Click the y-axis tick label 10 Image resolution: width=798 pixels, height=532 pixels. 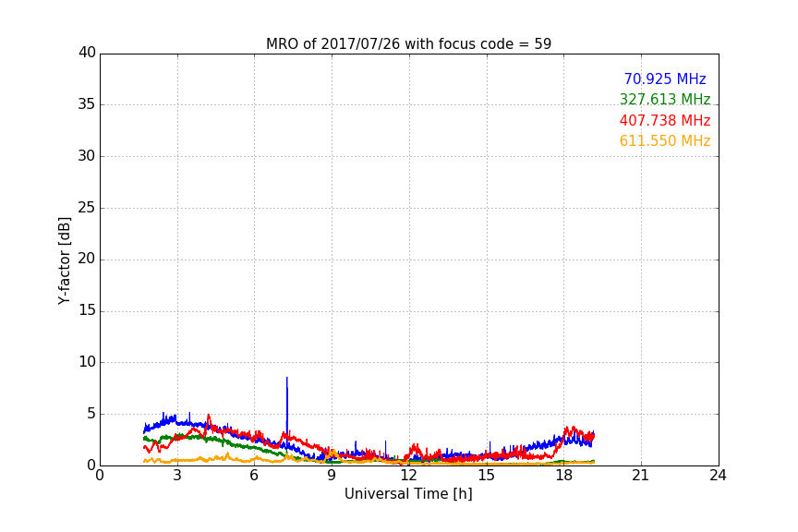pyautogui.click(x=87, y=362)
